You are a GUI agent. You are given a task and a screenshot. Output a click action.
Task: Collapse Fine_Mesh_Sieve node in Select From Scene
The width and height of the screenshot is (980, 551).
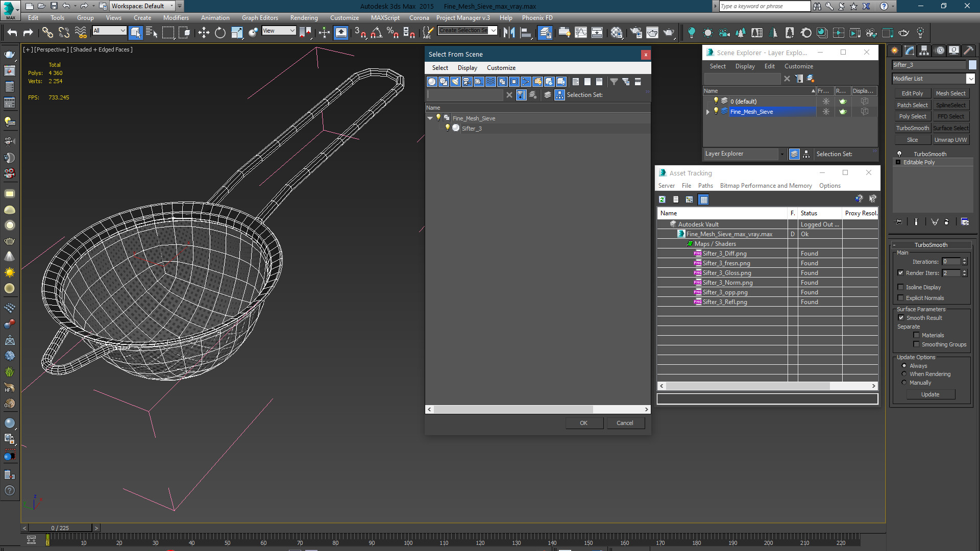430,118
